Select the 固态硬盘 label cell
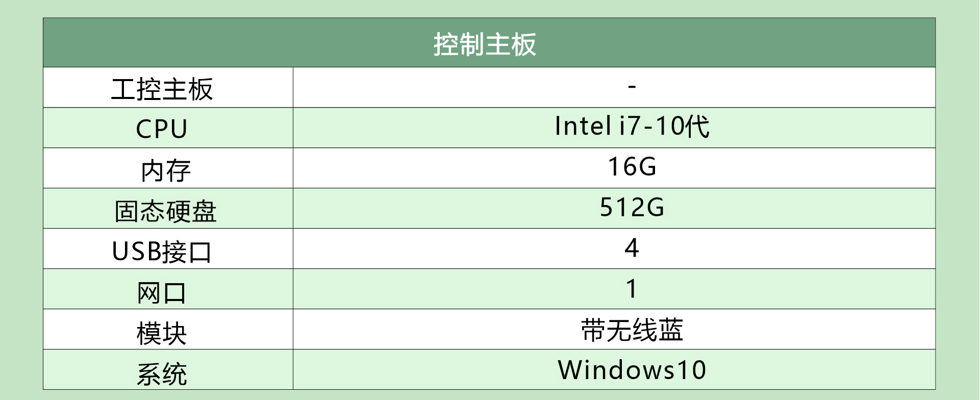Viewport: 980px width, 400px height. tap(165, 210)
